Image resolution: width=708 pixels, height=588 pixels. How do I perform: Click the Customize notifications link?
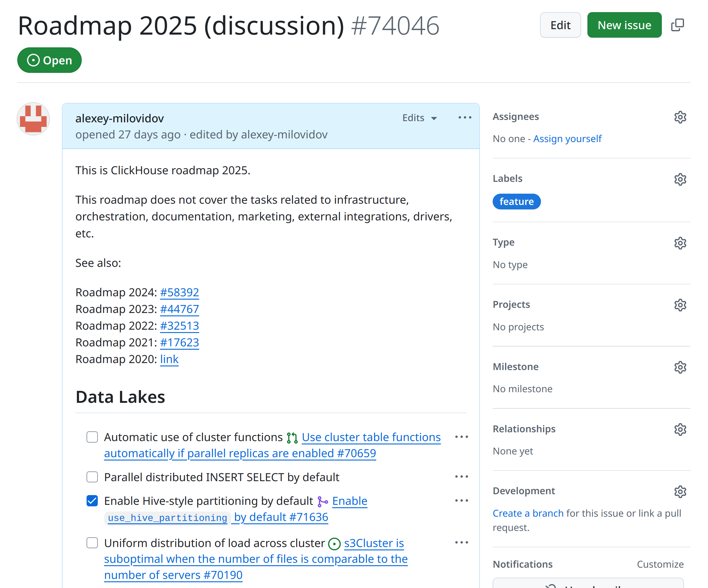coord(660,564)
